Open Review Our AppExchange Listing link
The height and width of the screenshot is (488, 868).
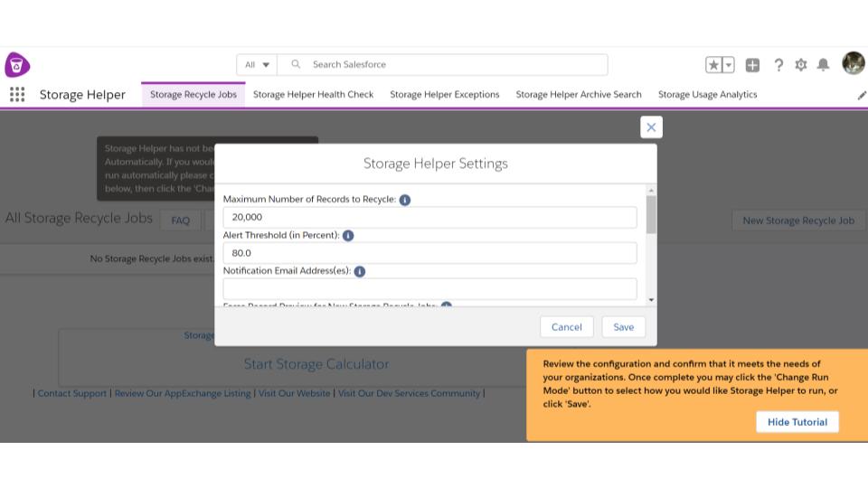click(183, 393)
